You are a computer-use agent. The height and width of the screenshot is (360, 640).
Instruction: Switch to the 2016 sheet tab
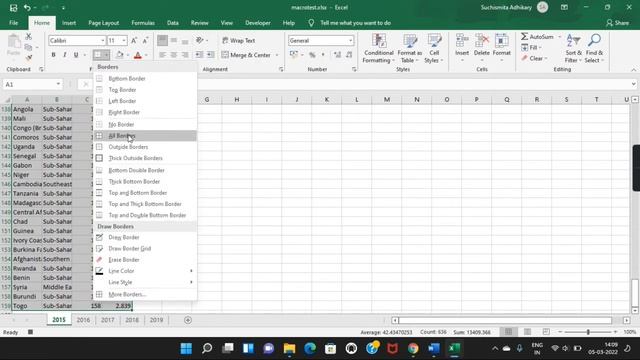click(x=83, y=320)
